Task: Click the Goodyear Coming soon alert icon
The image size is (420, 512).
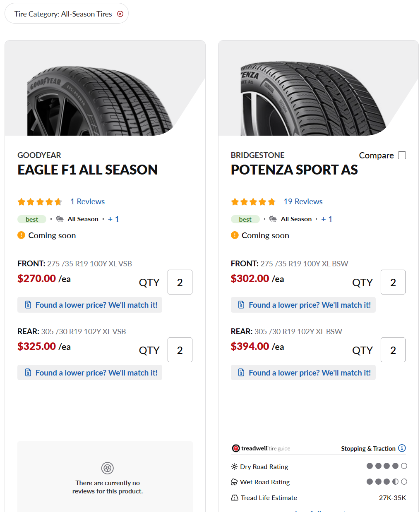Action: tap(22, 235)
